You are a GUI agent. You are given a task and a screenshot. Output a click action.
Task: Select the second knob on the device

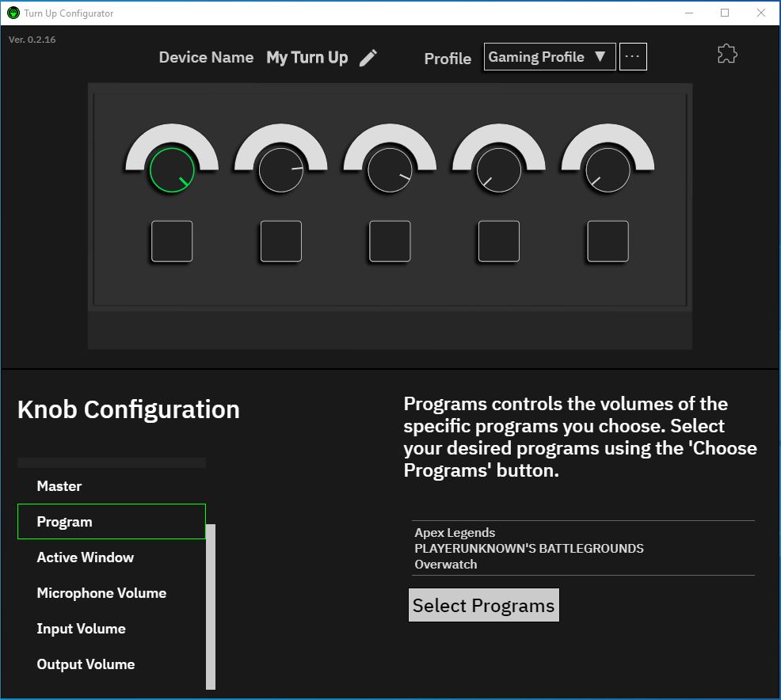click(x=281, y=170)
